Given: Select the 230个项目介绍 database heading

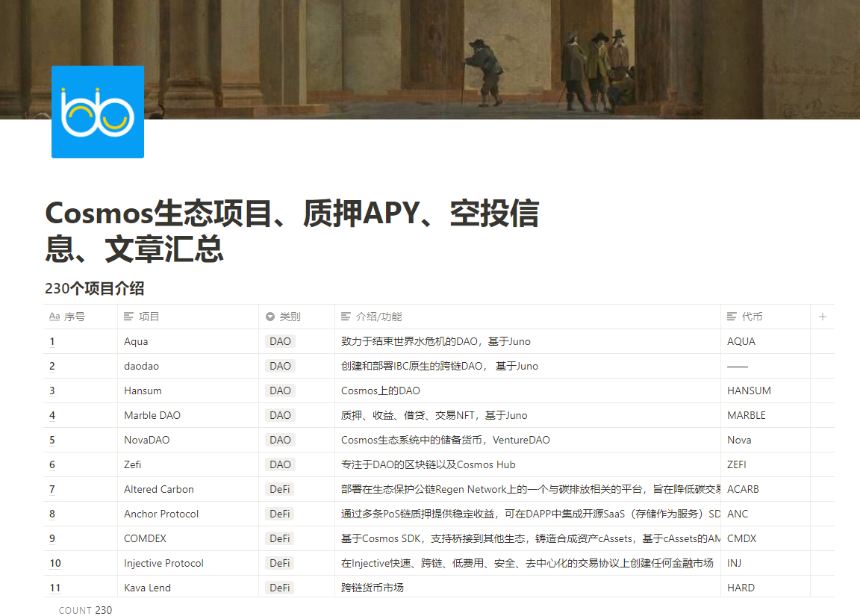Looking at the screenshot, I should point(94,288).
